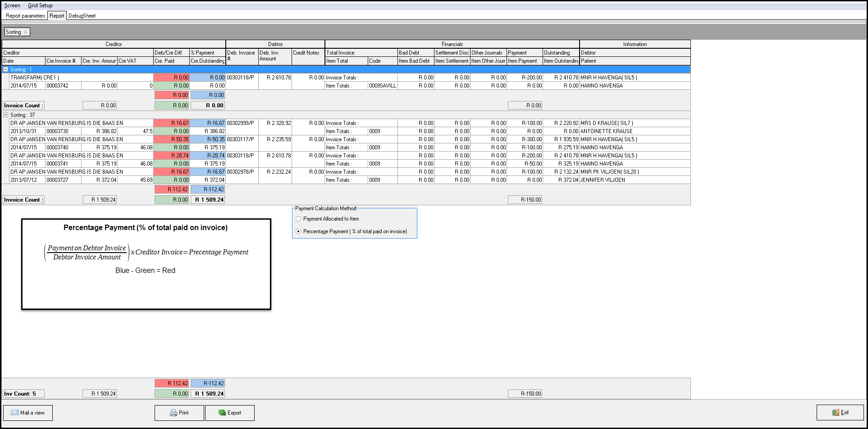
Task: Click the Inv Count: 5 summary field
Action: pos(23,394)
